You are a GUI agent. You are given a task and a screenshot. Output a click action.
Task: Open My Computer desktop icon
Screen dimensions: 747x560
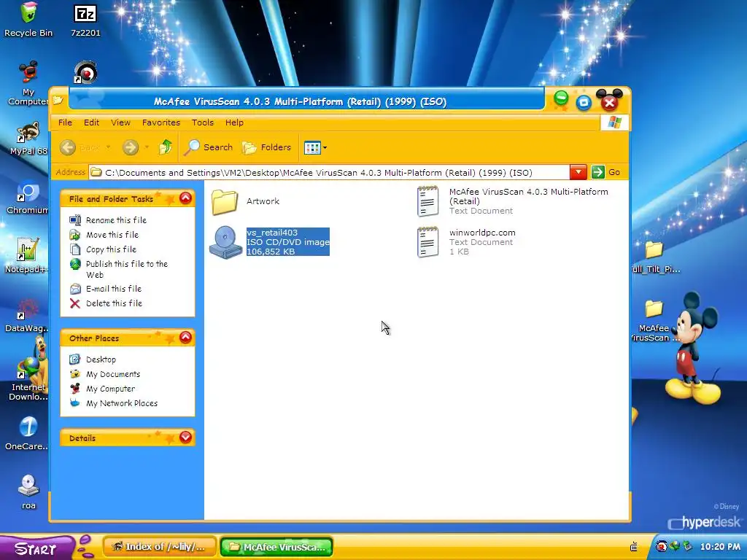pos(28,83)
